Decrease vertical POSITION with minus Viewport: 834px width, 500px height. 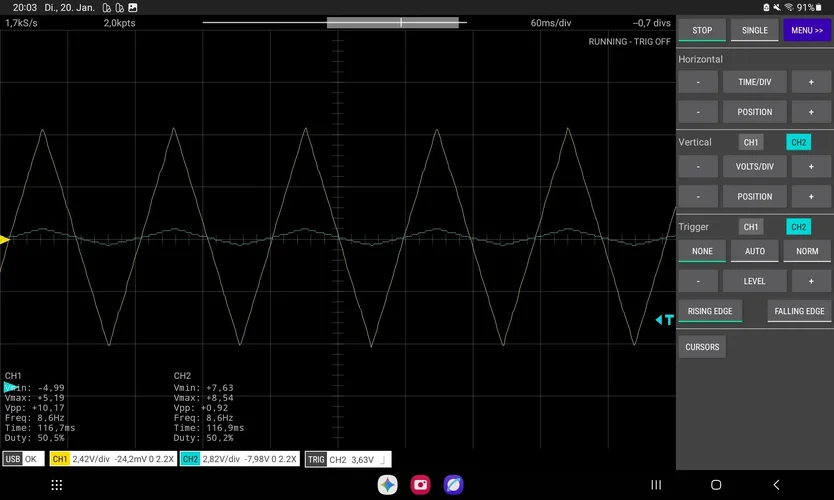coord(698,197)
